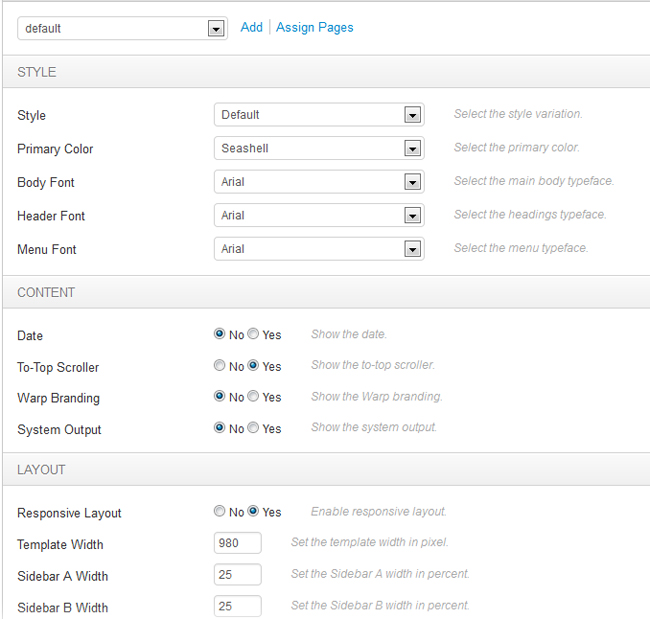
Task: Enable Warp Branding with Yes
Action: pos(253,397)
